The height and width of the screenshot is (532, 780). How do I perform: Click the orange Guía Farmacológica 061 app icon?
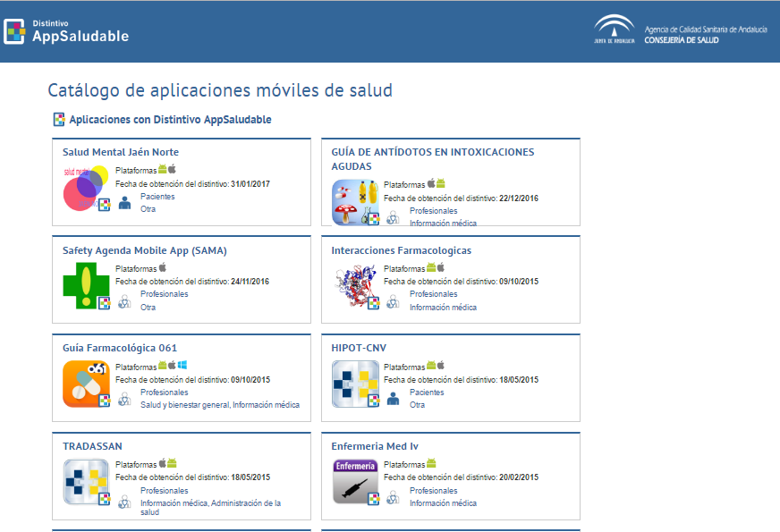point(86,384)
